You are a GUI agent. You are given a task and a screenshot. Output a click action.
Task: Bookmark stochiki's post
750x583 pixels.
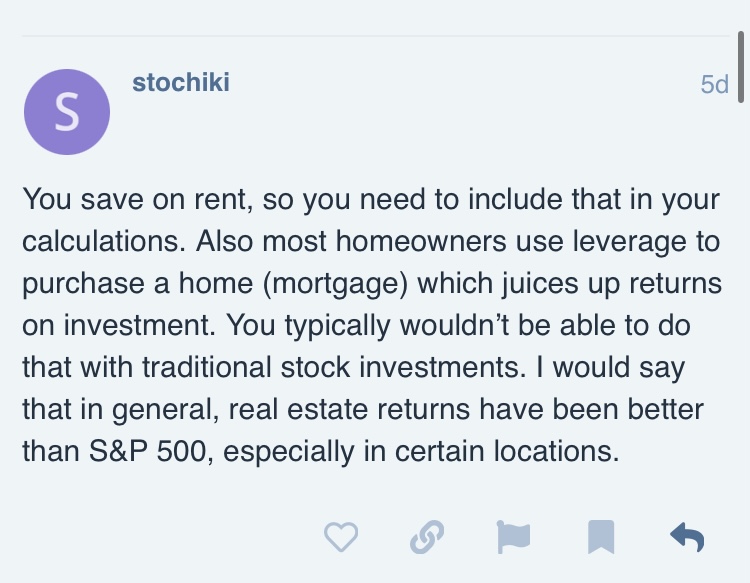tap(601, 537)
